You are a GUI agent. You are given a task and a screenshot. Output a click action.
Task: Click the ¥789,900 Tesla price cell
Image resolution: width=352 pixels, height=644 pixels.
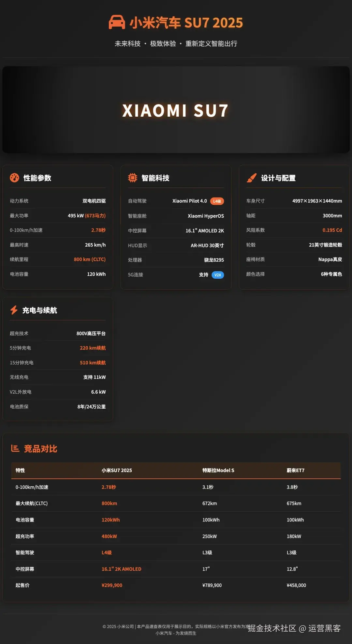pyautogui.click(x=212, y=585)
